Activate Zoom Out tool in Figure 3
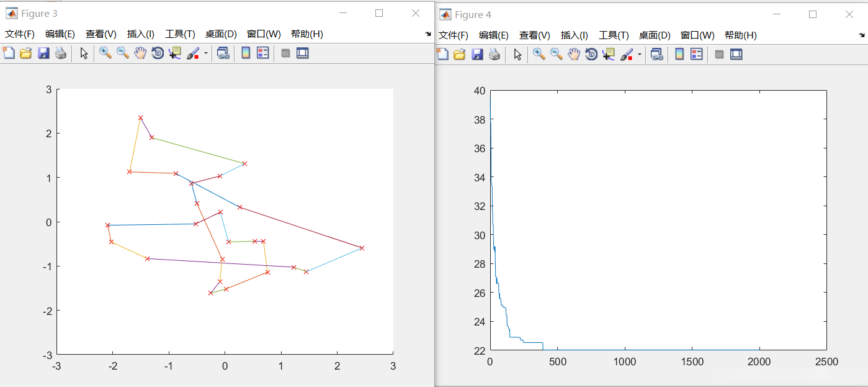This screenshot has width=868, height=387. click(123, 53)
